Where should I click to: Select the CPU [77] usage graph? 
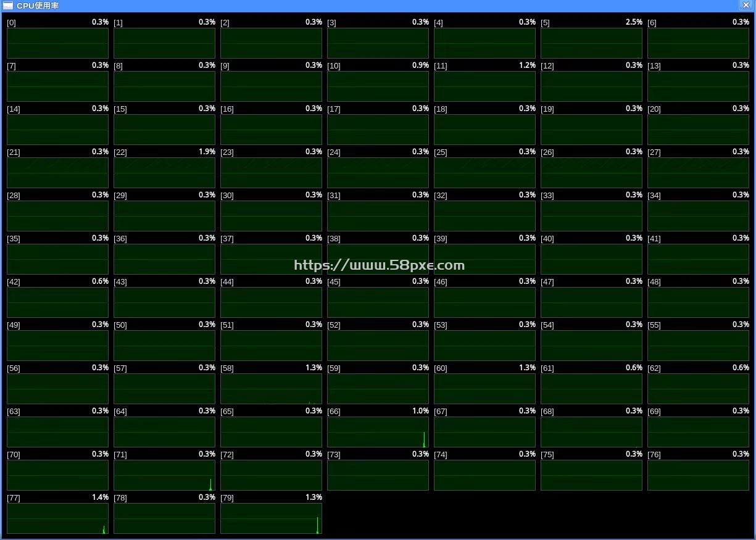pos(57,518)
